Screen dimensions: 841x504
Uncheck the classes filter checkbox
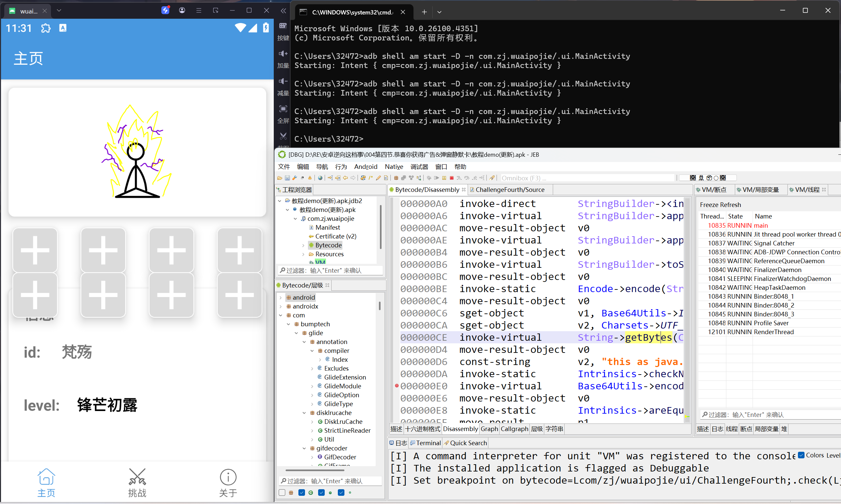tap(302, 493)
